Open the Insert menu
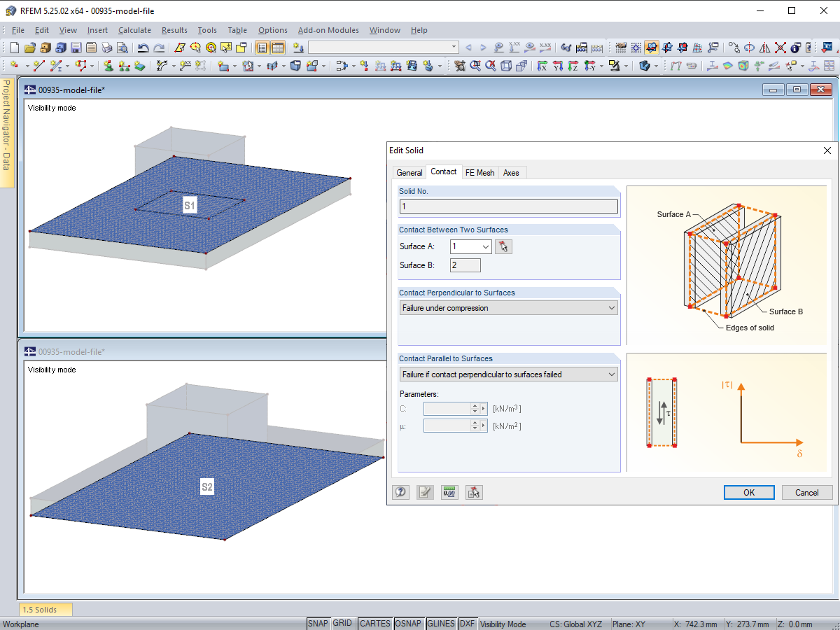This screenshot has width=840, height=630. [x=97, y=30]
